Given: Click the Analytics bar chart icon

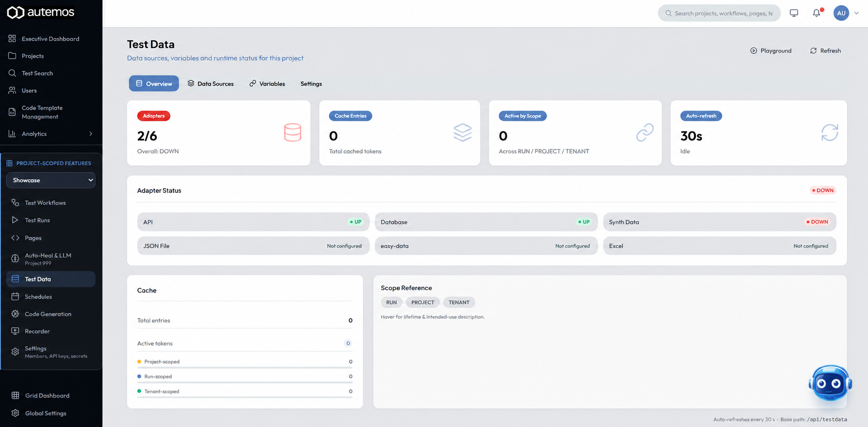Looking at the screenshot, I should 12,133.
